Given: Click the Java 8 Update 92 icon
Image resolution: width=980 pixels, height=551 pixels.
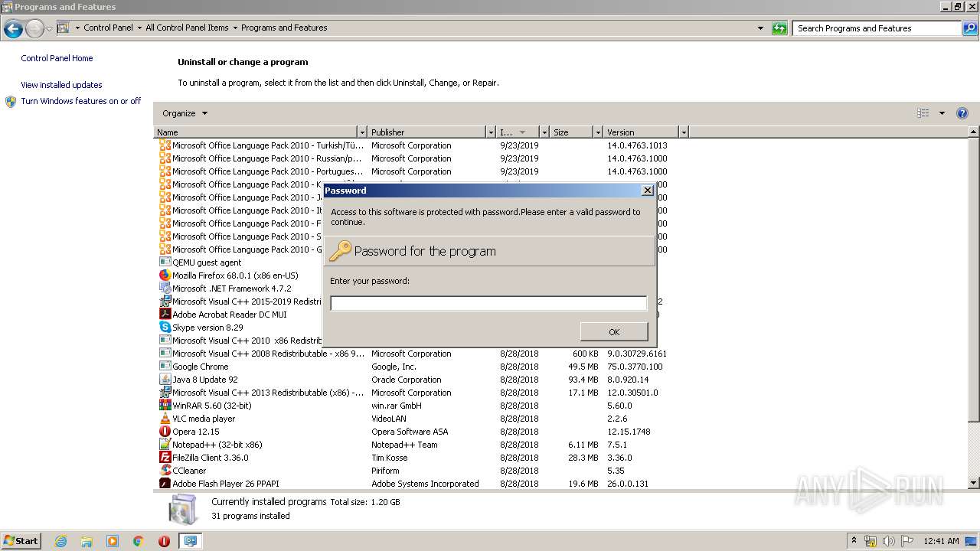Looking at the screenshot, I should (x=165, y=380).
